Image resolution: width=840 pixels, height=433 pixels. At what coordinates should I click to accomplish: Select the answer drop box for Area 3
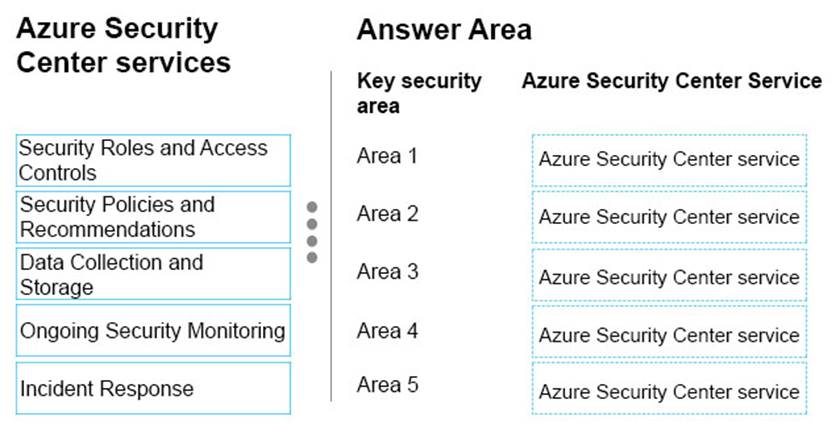pyautogui.click(x=669, y=277)
